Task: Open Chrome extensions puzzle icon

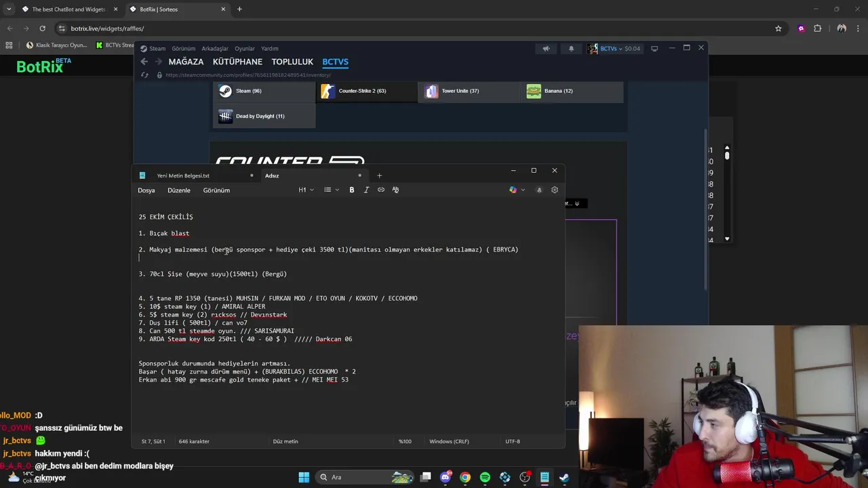Action: (x=817, y=28)
